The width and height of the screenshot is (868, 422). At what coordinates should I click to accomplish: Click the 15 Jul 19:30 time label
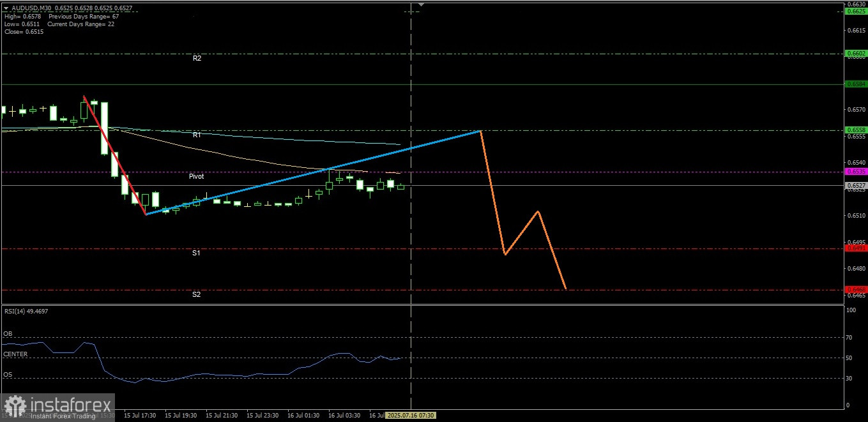(181, 416)
